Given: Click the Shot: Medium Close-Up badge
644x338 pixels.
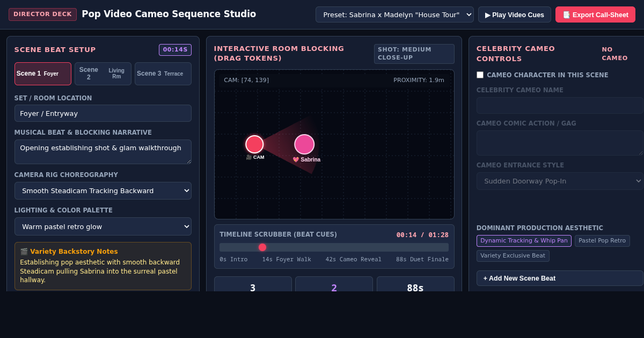Looking at the screenshot, I should tap(414, 54).
